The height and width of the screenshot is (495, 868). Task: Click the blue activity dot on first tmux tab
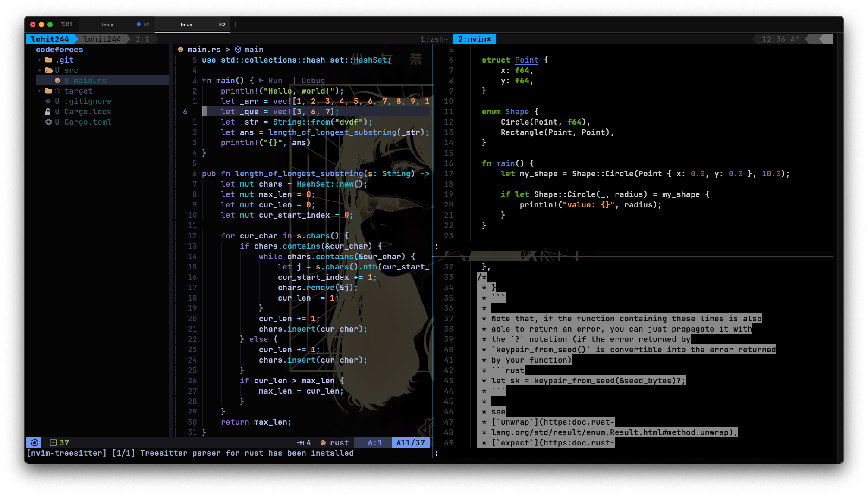[x=138, y=25]
